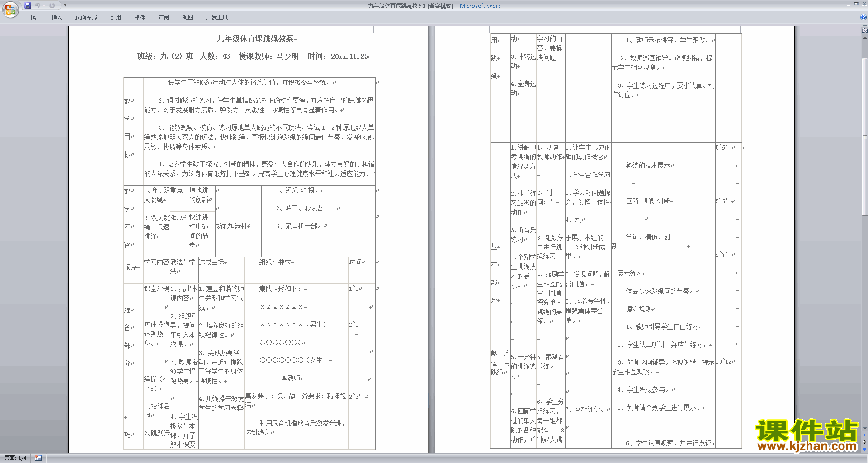The width and height of the screenshot is (868, 463).
Task: Click the text 3、录音机一部
Action: (x=299, y=226)
